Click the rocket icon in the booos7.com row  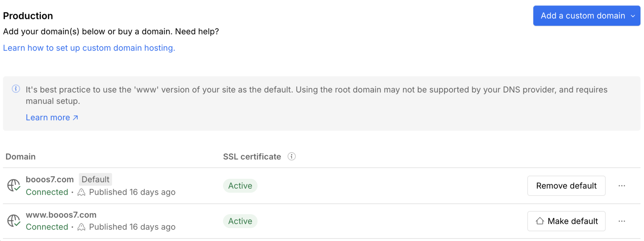click(x=81, y=192)
